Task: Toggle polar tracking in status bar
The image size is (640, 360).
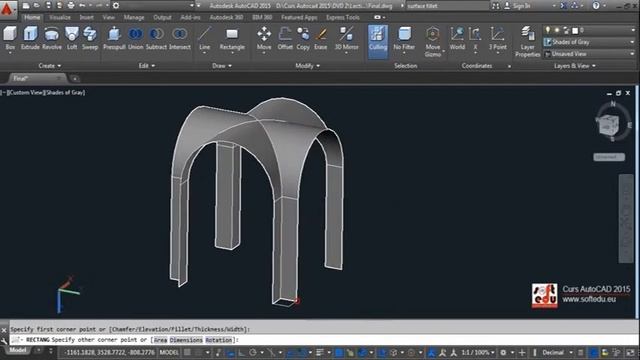Action: point(253,352)
